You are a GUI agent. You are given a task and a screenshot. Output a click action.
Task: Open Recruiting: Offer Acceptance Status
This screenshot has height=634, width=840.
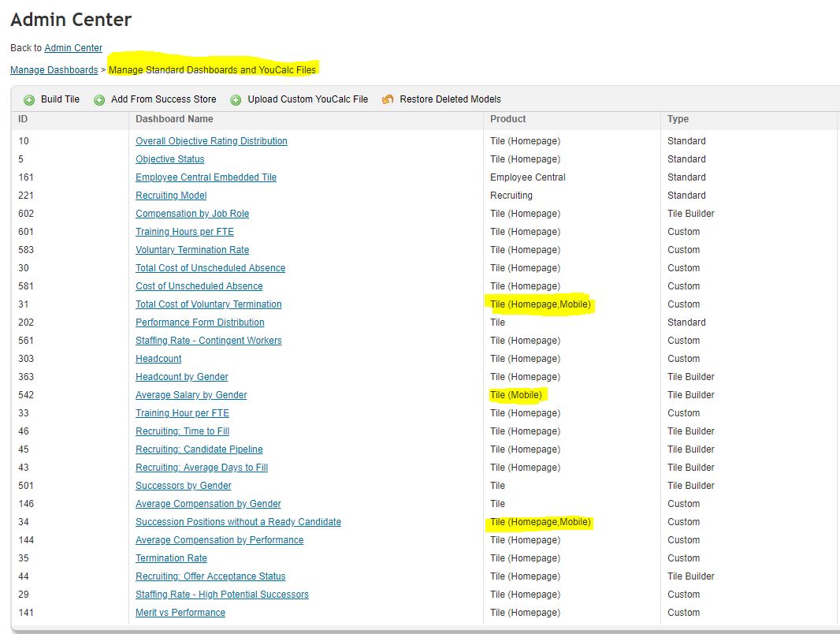[x=210, y=576]
